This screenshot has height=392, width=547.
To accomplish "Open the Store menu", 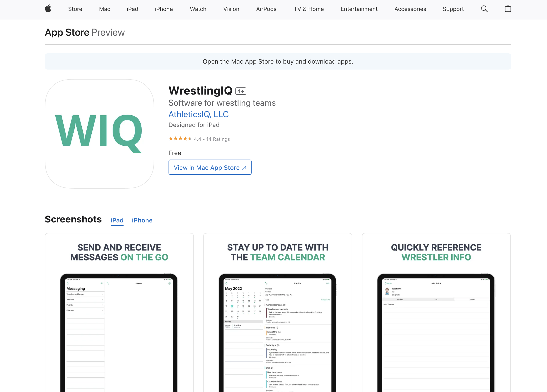I will pyautogui.click(x=75, y=9).
